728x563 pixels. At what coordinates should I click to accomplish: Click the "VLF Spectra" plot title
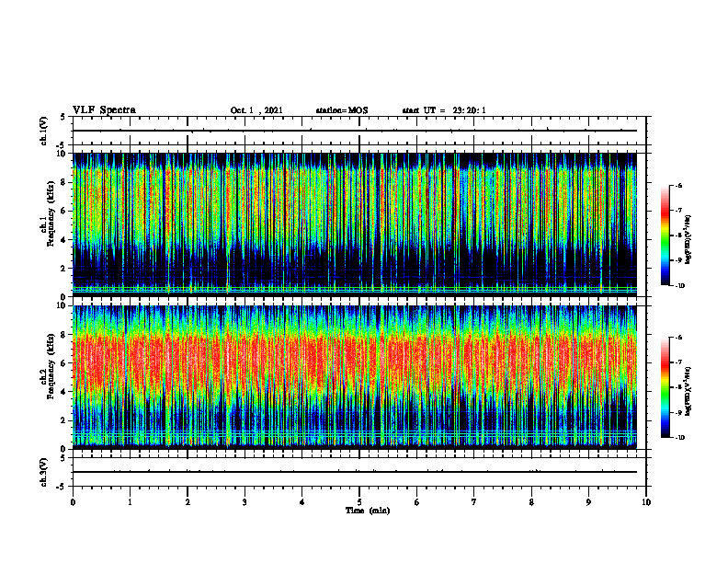click(105, 110)
